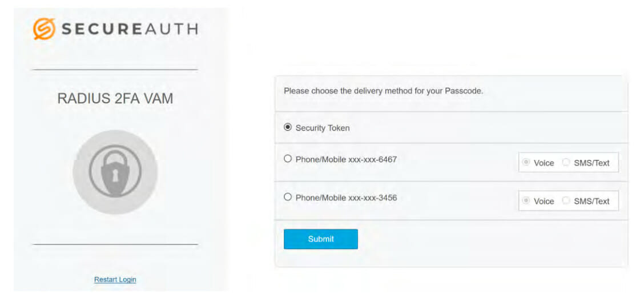The height and width of the screenshot is (306, 644).
Task: Select SMS/Text radio for the 3456 number
Action: point(566,201)
